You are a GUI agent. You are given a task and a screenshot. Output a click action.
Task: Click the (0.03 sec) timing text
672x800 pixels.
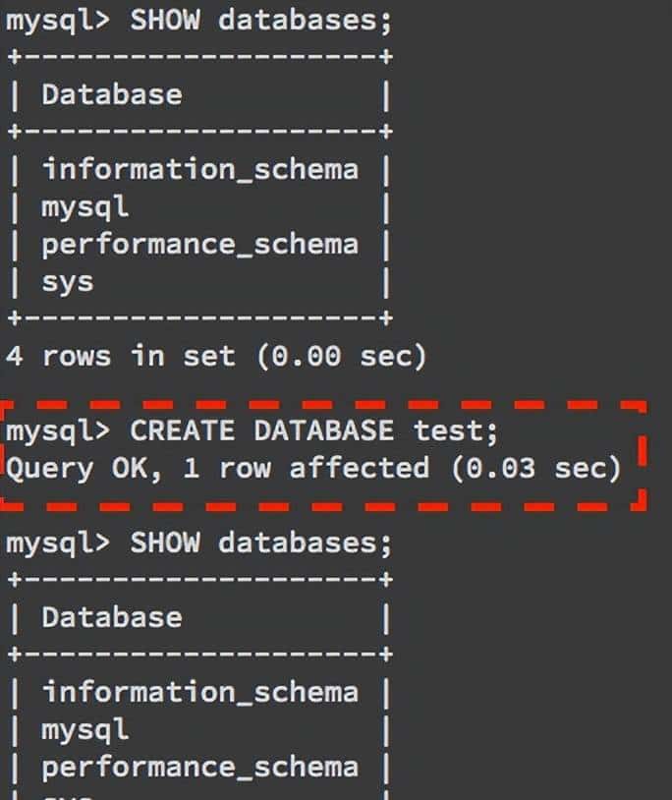tap(536, 468)
